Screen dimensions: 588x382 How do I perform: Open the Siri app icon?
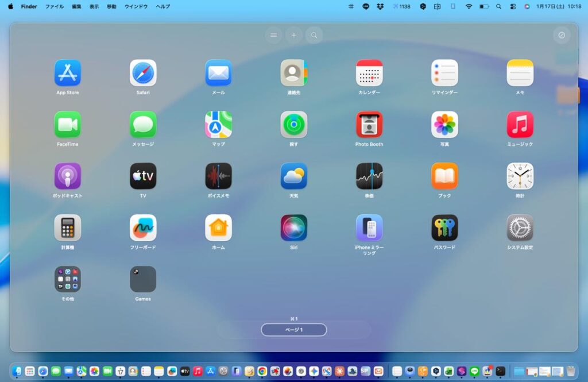(x=294, y=228)
